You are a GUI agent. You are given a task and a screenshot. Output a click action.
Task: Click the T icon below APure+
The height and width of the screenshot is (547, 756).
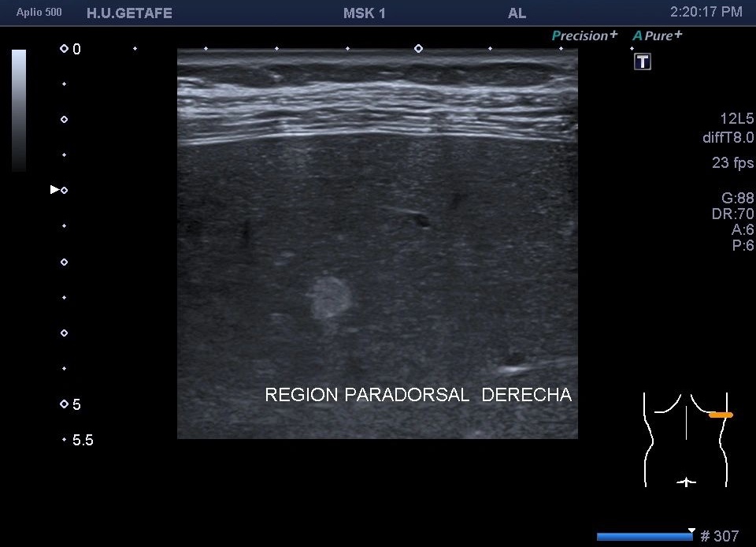click(x=643, y=61)
